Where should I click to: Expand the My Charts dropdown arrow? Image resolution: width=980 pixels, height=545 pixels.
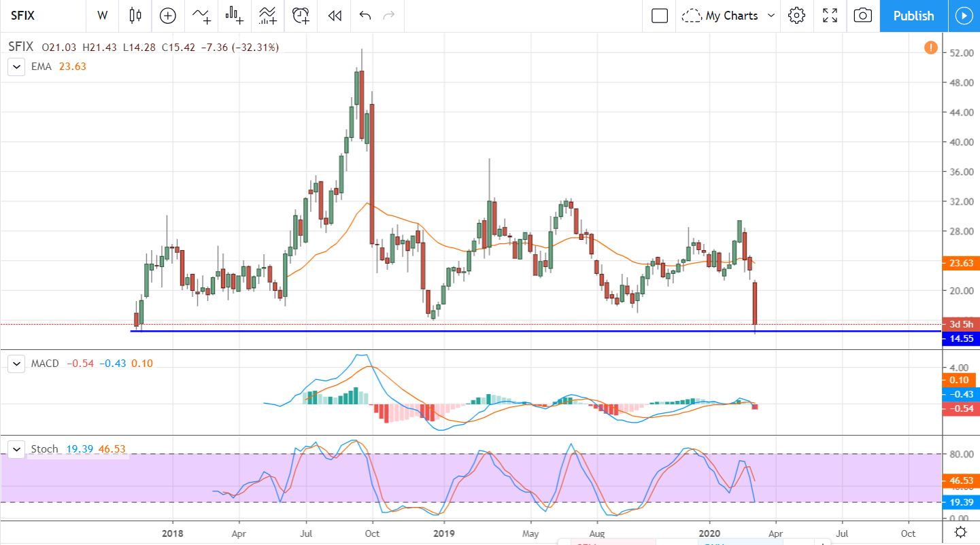771,16
